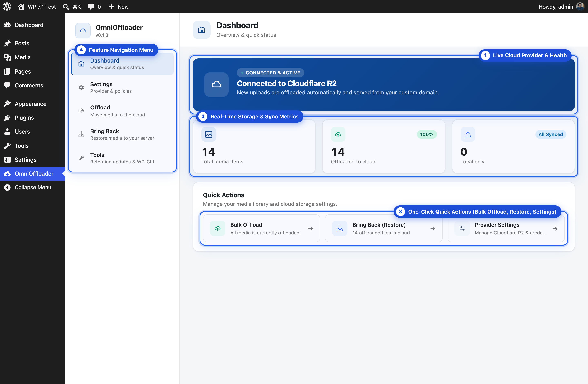Screen dimensions: 588x384
Task: Click the cloud icon in the Cloudflare R2 banner
Action: [216, 85]
